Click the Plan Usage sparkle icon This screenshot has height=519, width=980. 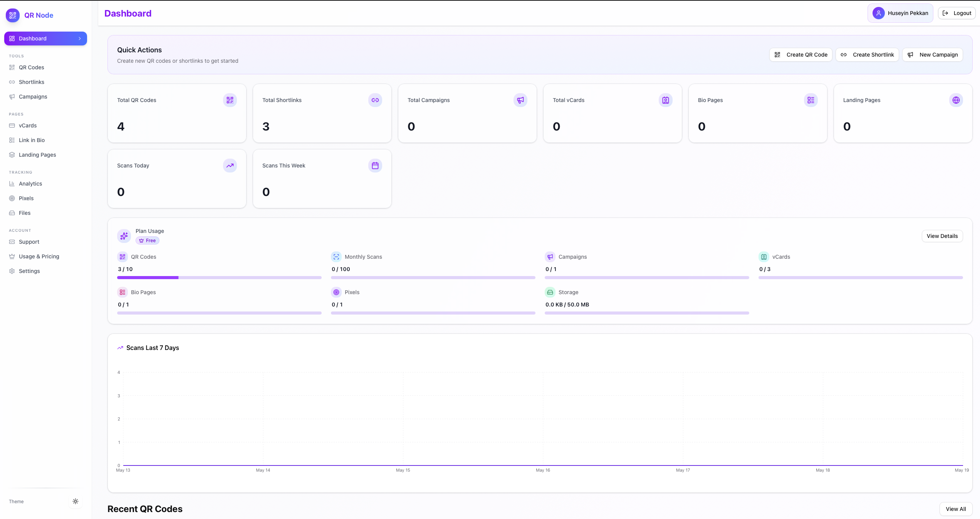coord(124,236)
